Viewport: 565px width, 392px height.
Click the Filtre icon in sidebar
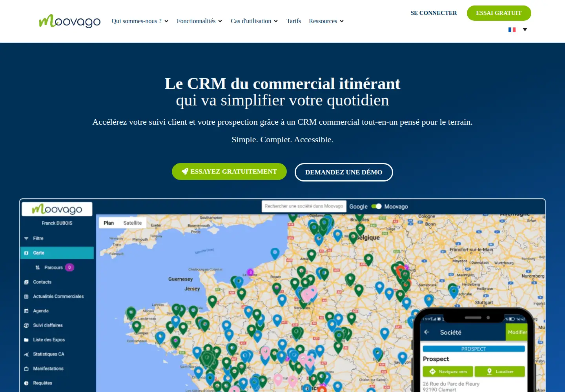tap(26, 239)
